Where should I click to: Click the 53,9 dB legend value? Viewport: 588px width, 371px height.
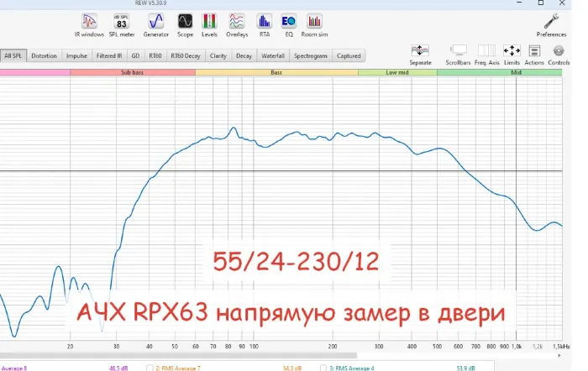pos(465,368)
